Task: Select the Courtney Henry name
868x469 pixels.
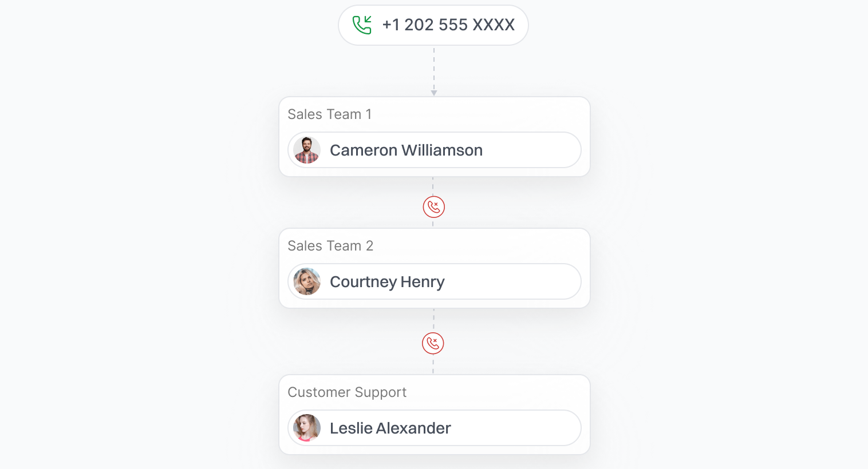Action: (x=387, y=282)
